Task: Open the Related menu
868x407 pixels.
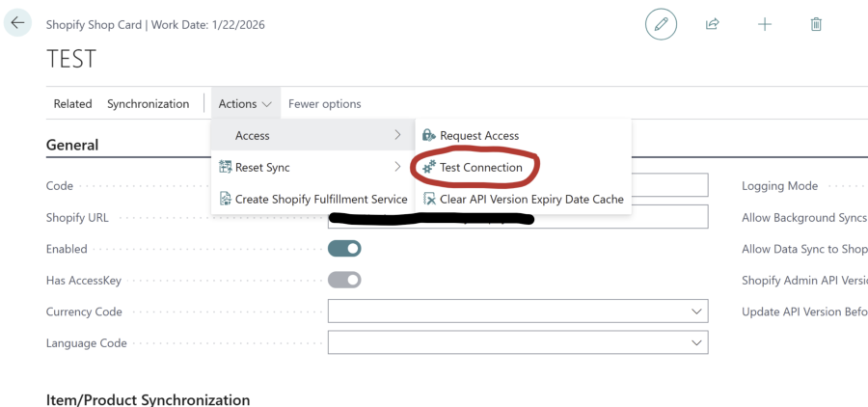Action: 72,104
